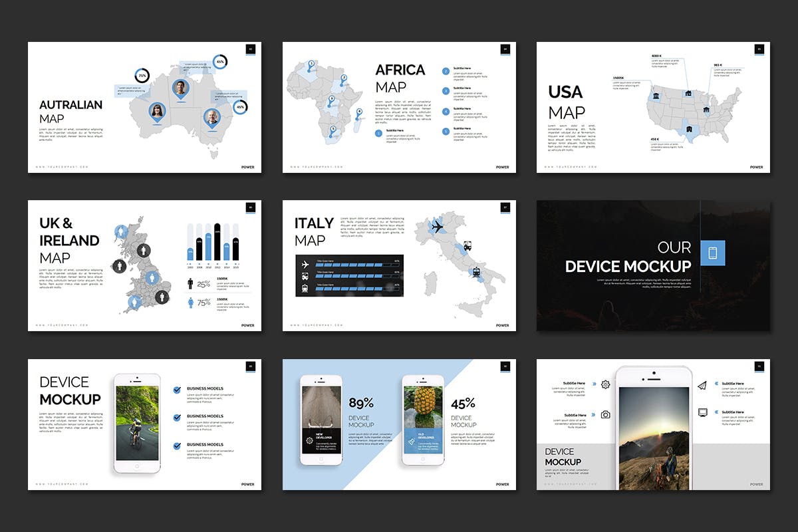Click the double chevron left of the paper plane

(x=716, y=383)
